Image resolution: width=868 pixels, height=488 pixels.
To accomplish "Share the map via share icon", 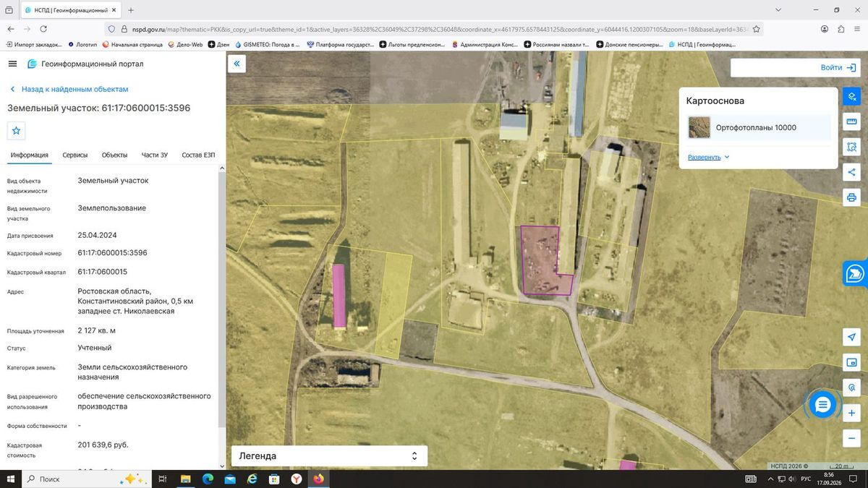I will (851, 172).
